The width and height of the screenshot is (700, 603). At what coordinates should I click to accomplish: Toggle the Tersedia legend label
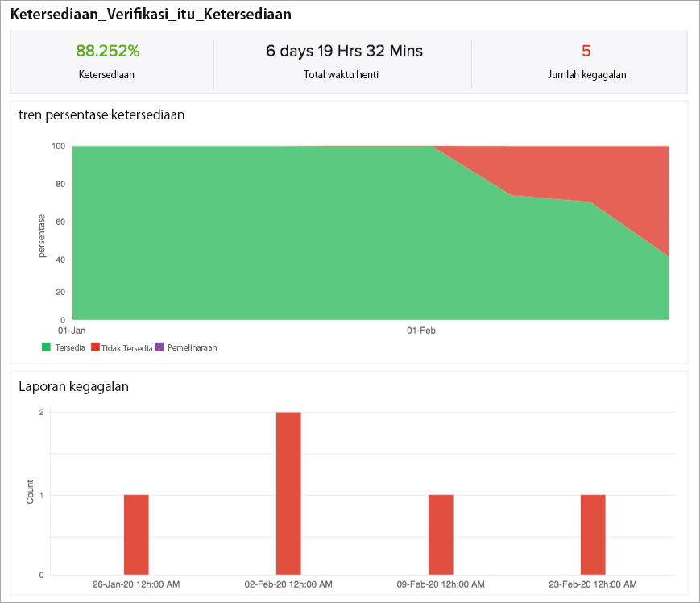(x=70, y=347)
